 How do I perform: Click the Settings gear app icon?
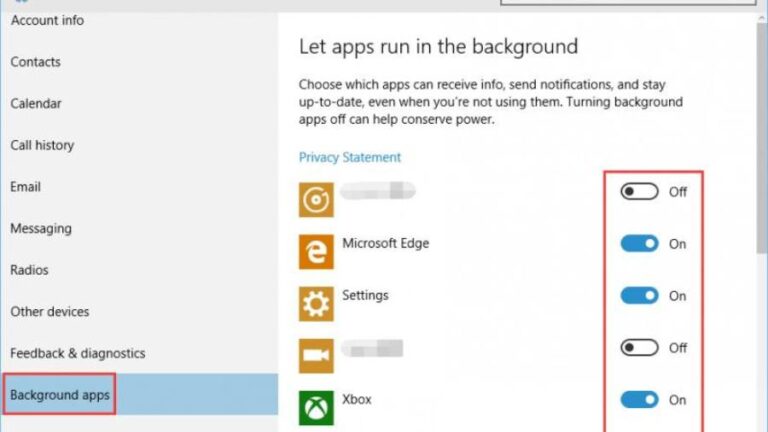pyautogui.click(x=316, y=304)
